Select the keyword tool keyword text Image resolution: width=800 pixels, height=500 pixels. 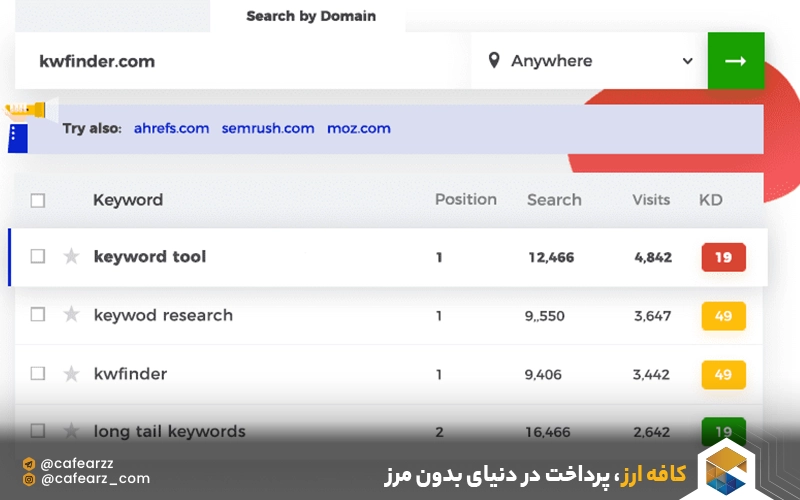coord(150,257)
